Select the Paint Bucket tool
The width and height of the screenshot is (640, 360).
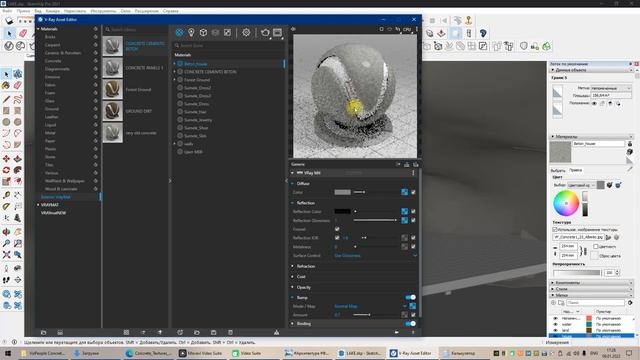[6, 85]
